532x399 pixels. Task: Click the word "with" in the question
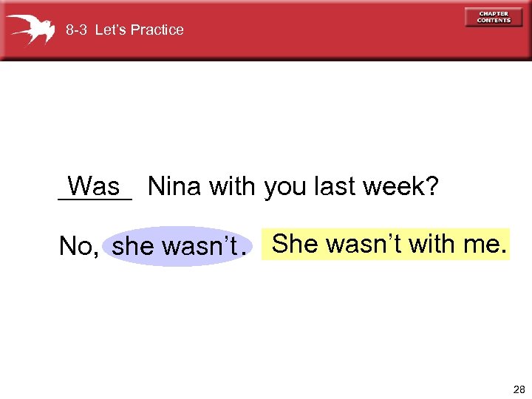(231, 187)
